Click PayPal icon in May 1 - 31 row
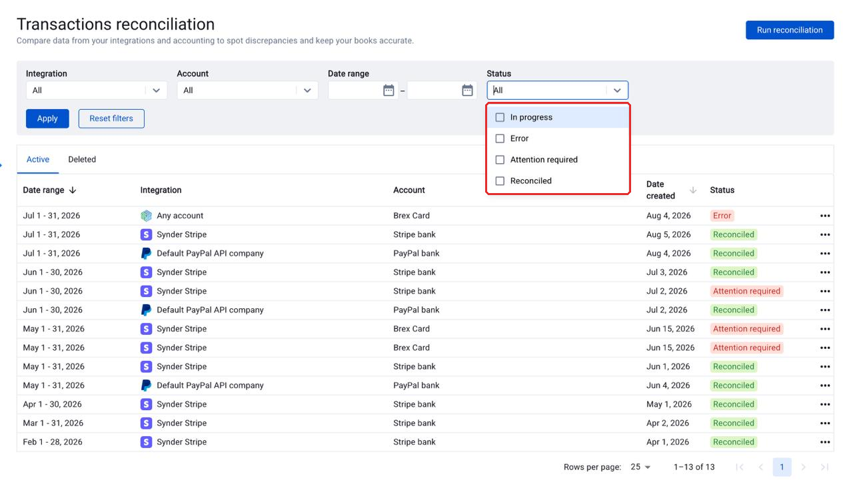This screenshot has height=504, width=853. [x=146, y=385]
